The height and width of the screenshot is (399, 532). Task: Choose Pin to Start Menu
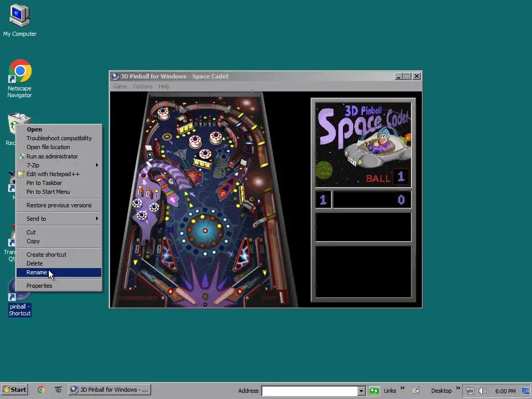click(x=59, y=192)
